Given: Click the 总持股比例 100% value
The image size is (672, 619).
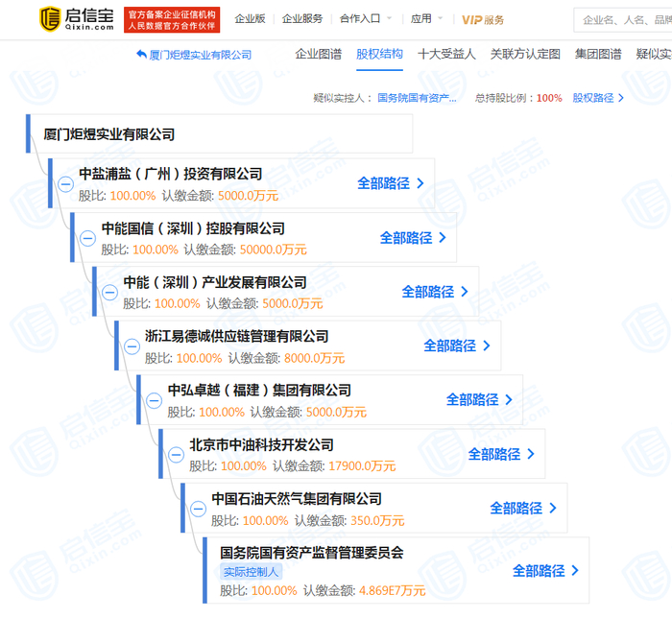Looking at the screenshot, I should point(549,98).
